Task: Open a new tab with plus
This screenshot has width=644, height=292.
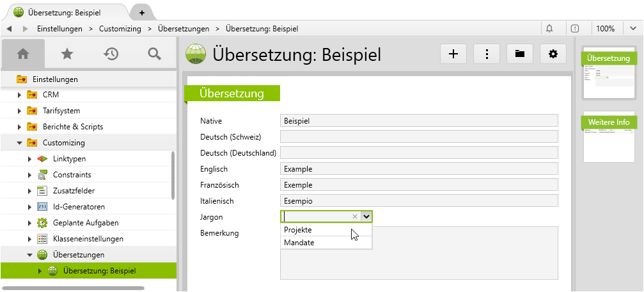Action: tap(141, 12)
